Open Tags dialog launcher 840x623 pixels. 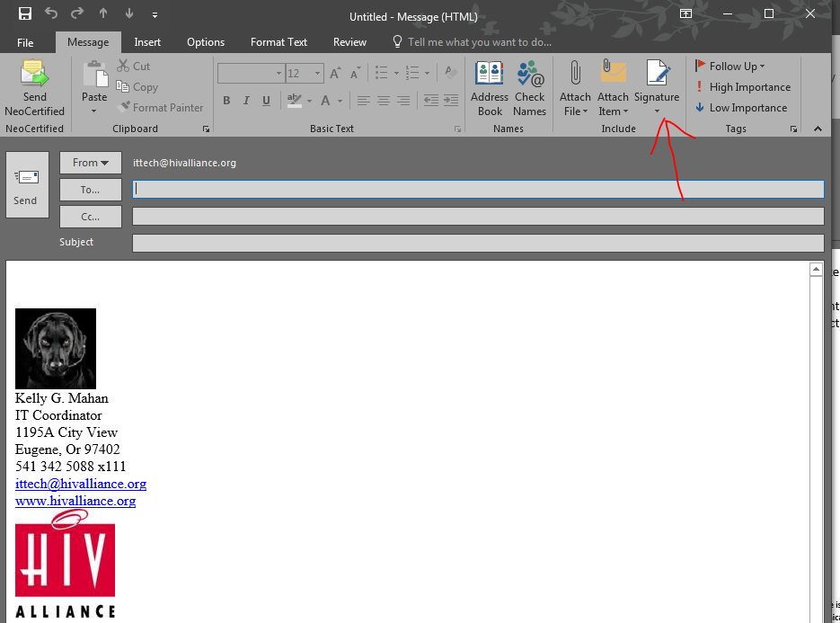(x=793, y=129)
